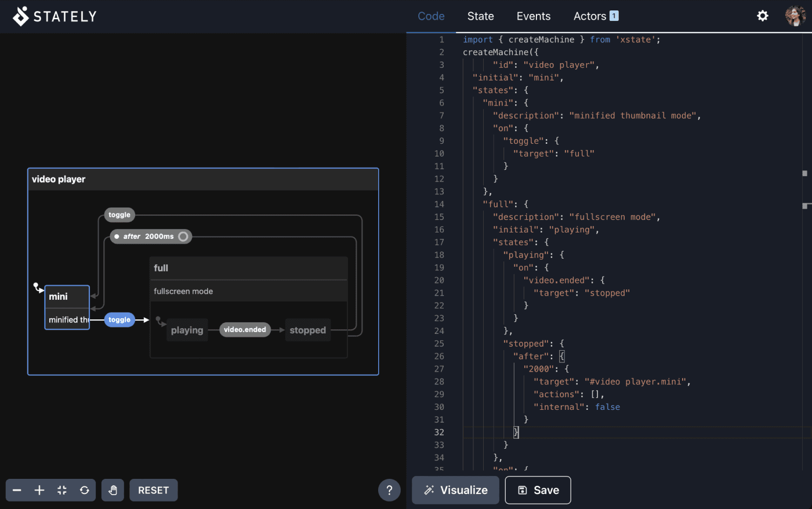Save the machine with Save button
Image resolution: width=812 pixels, height=509 pixels.
pos(538,490)
